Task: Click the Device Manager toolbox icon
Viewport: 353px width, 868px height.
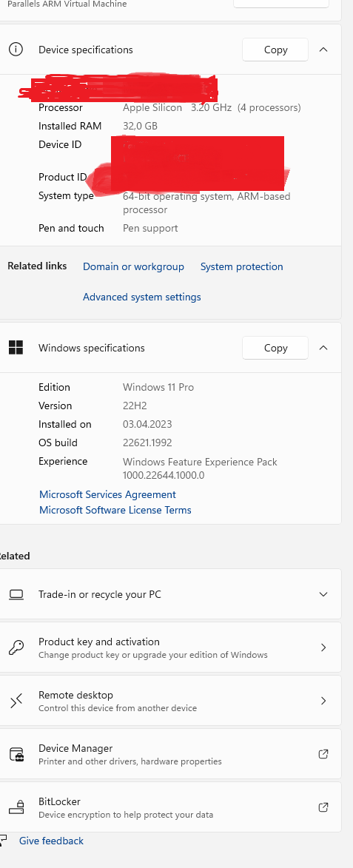Action: 16,754
